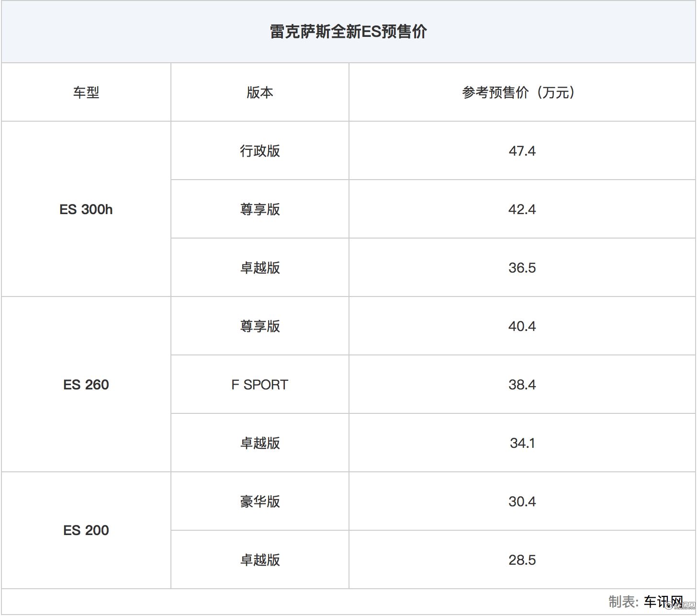The width and height of the screenshot is (698, 616).
Task: Select the 车型 column header
Action: pyautogui.click(x=86, y=92)
